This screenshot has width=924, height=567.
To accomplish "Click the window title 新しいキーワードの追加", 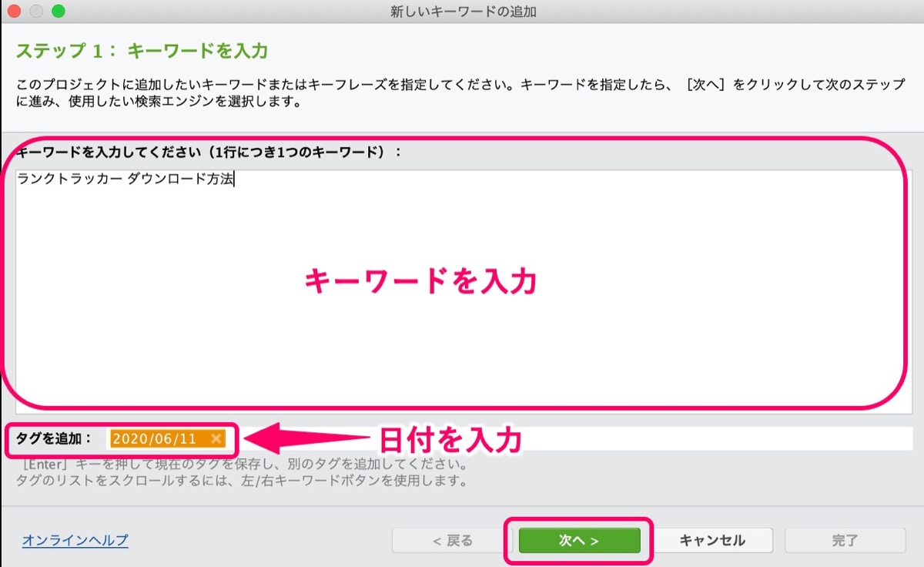I will point(464,12).
